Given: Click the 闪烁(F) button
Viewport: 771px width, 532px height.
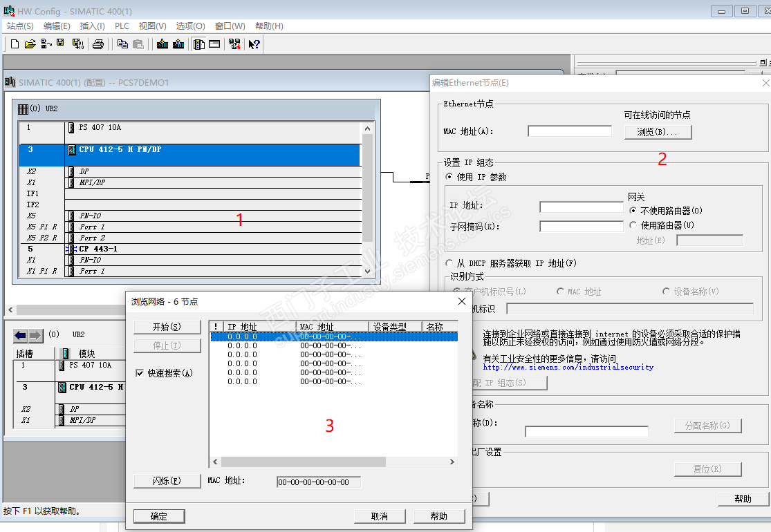Looking at the screenshot, I should [167, 481].
